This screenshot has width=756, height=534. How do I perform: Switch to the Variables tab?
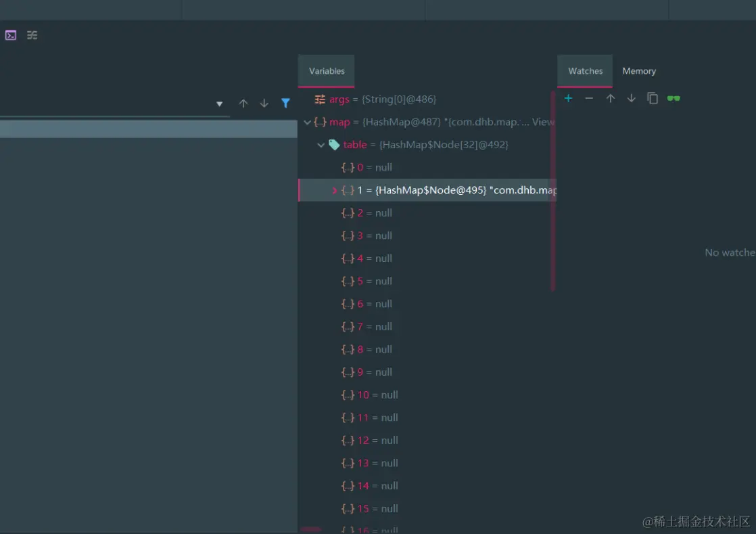click(x=327, y=71)
